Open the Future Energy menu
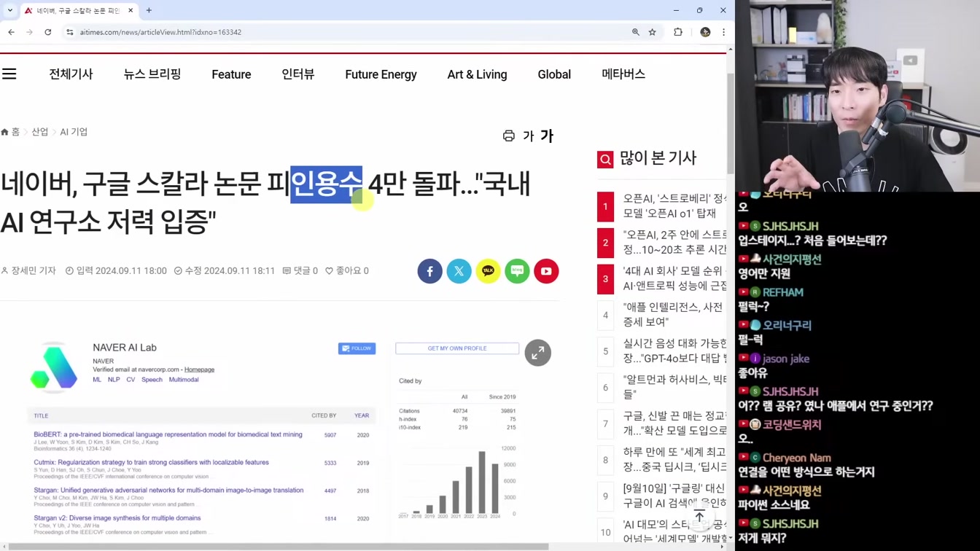Image resolution: width=980 pixels, height=551 pixels. (381, 74)
